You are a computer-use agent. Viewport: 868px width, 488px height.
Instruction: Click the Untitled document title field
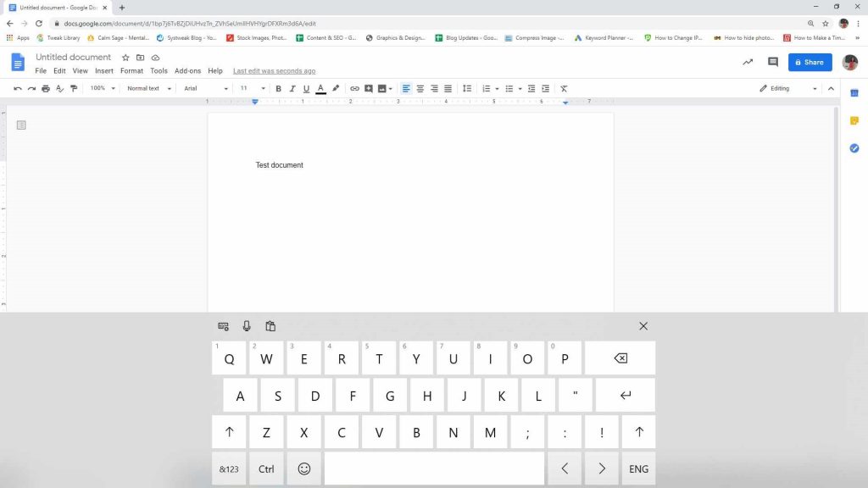coord(73,57)
